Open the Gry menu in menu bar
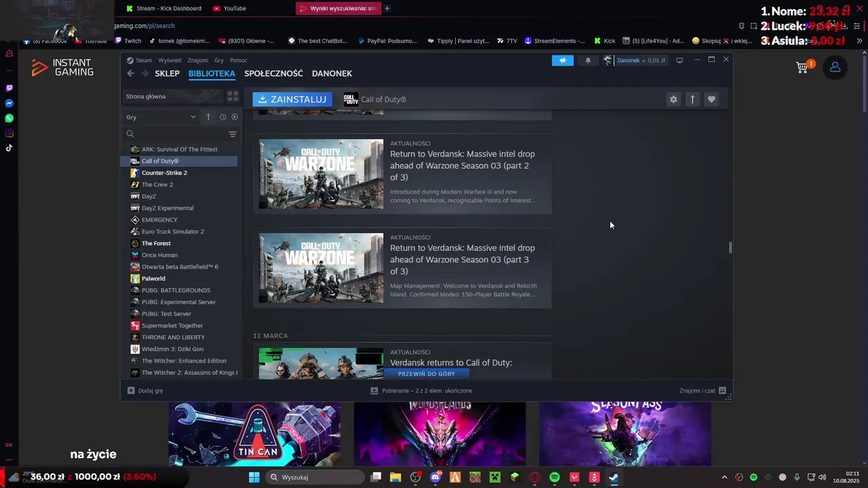Viewport: 868px width, 488px height. pos(219,60)
